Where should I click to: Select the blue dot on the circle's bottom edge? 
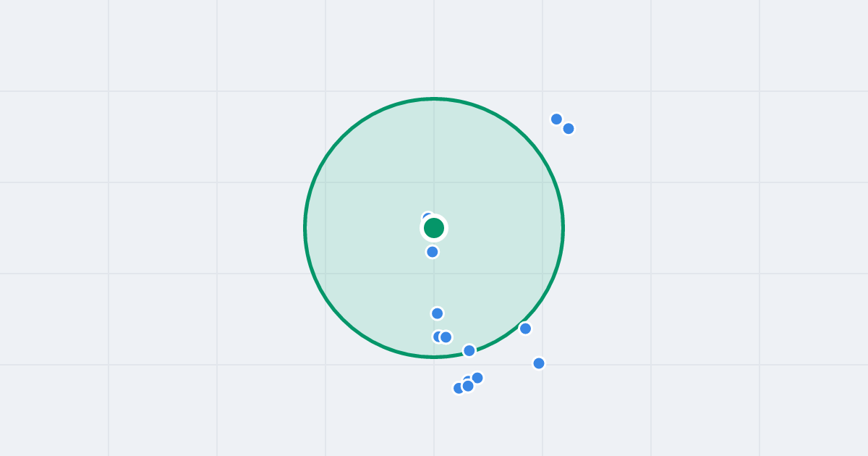pyautogui.click(x=469, y=350)
